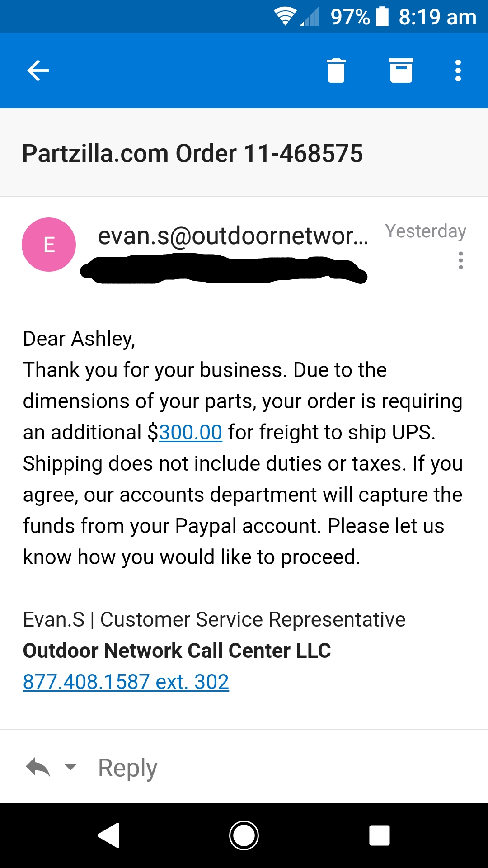
Task: Open recent apps with the square button
Action: (x=379, y=835)
